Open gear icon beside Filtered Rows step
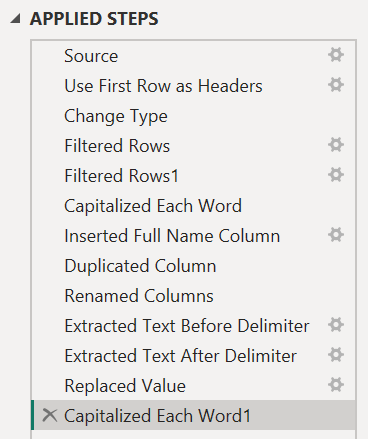This screenshot has height=439, width=368. [336, 145]
